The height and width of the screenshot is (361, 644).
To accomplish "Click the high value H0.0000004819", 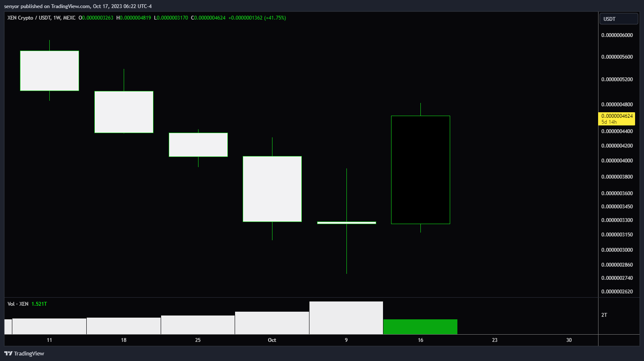I will (133, 18).
